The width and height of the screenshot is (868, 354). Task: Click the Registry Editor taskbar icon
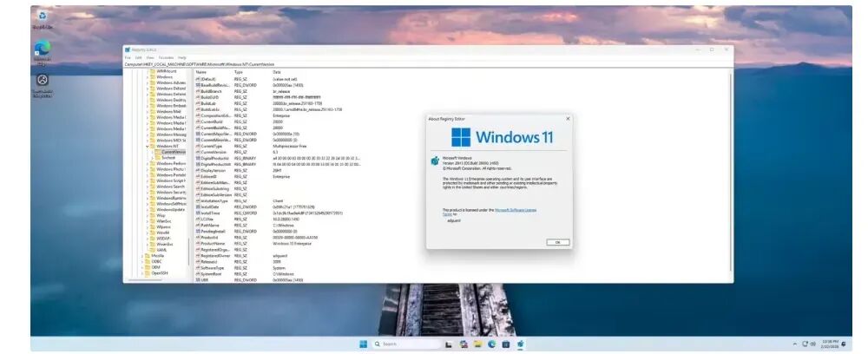pos(520,344)
